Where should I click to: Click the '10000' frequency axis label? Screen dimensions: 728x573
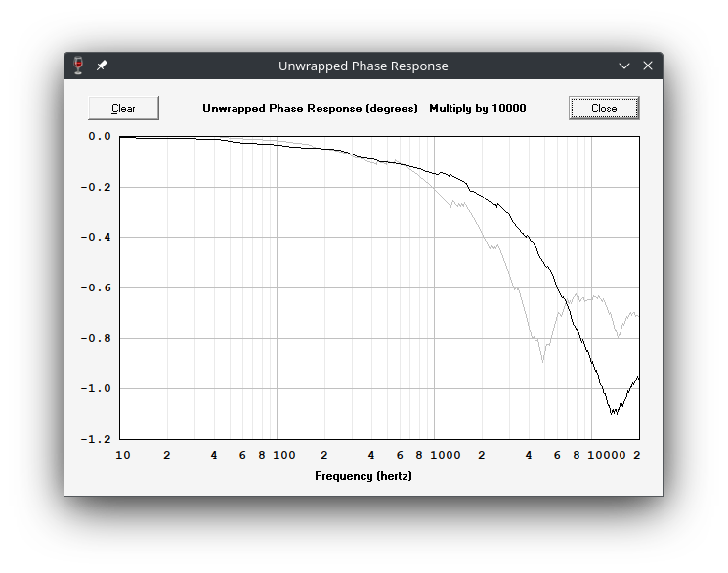(x=607, y=455)
